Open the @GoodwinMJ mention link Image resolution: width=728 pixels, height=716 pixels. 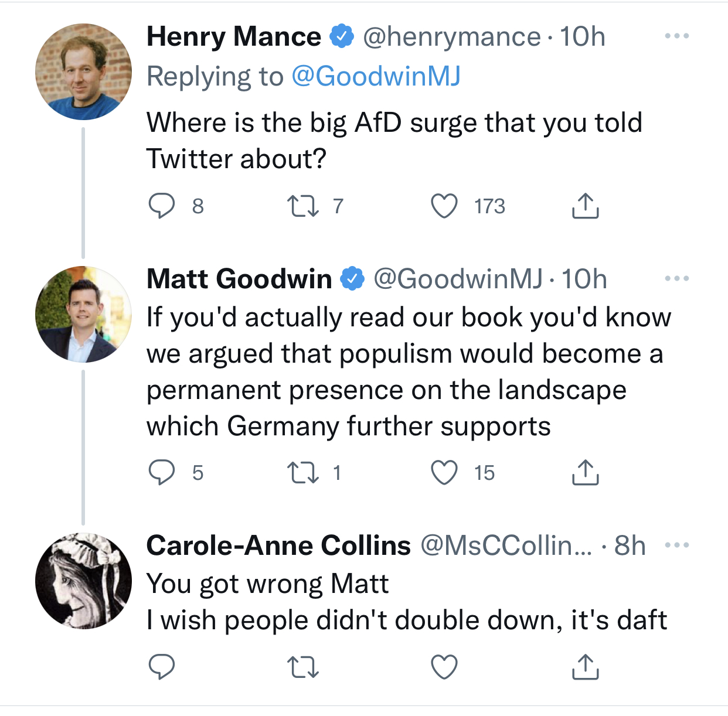[x=376, y=76]
